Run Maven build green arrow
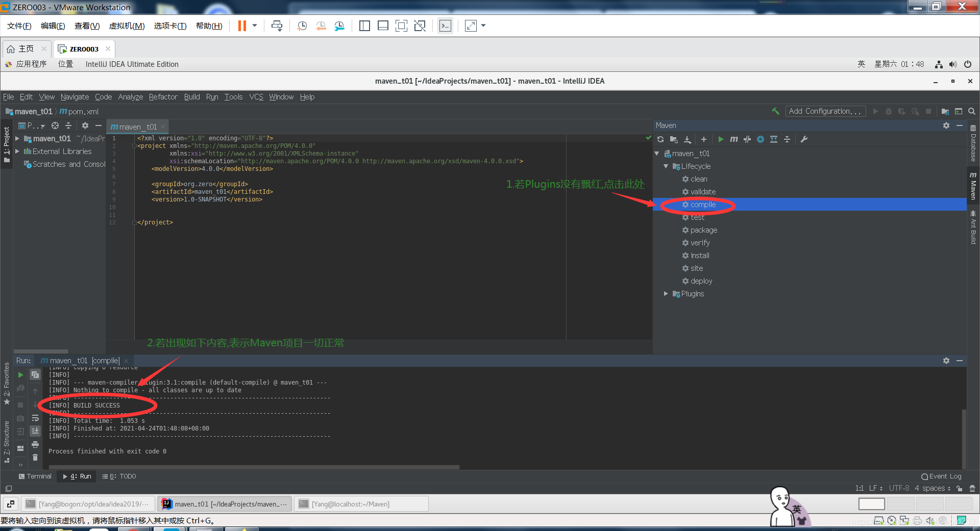 click(x=720, y=139)
